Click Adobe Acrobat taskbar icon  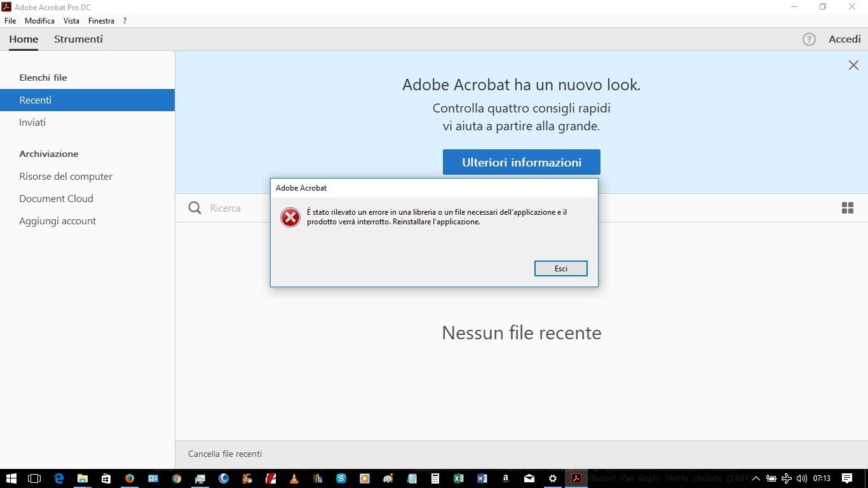point(576,478)
